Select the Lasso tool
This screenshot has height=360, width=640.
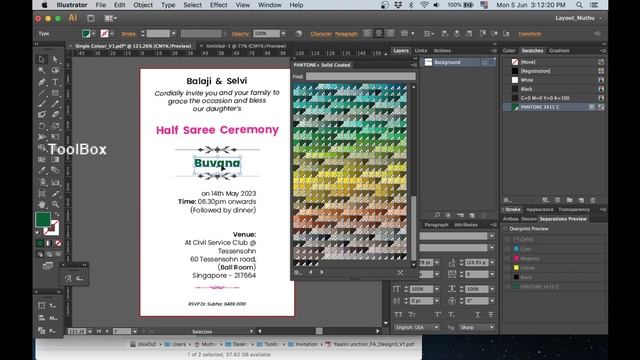click(55, 71)
